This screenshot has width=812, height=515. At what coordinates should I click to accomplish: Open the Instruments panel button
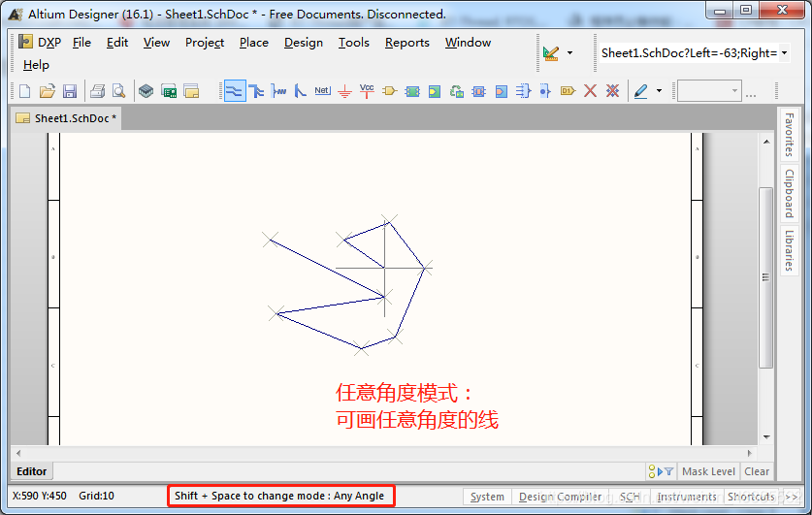click(x=687, y=497)
